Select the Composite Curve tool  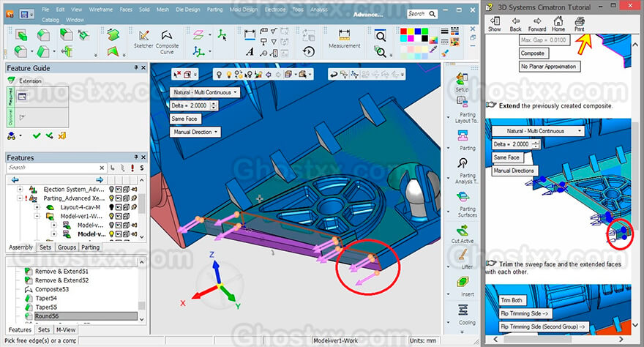point(167,42)
